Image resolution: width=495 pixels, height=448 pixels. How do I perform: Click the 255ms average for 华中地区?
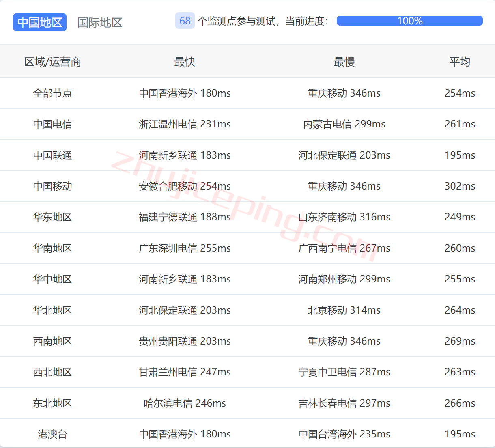[460, 279]
